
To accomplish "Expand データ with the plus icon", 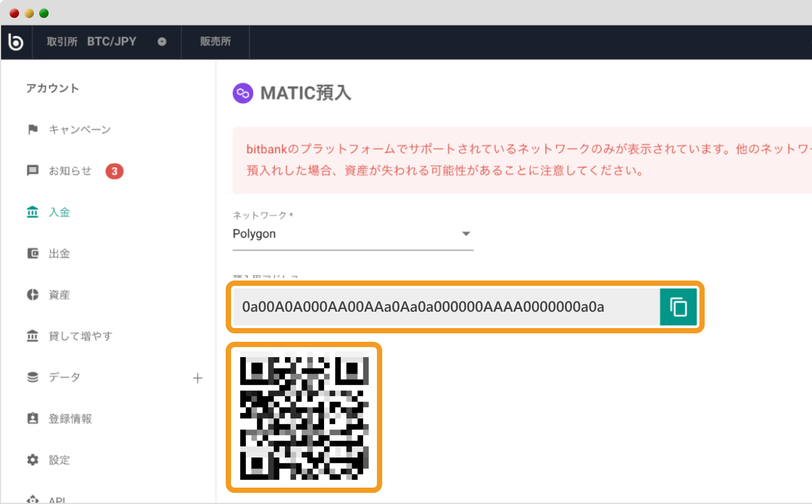I will pyautogui.click(x=198, y=378).
